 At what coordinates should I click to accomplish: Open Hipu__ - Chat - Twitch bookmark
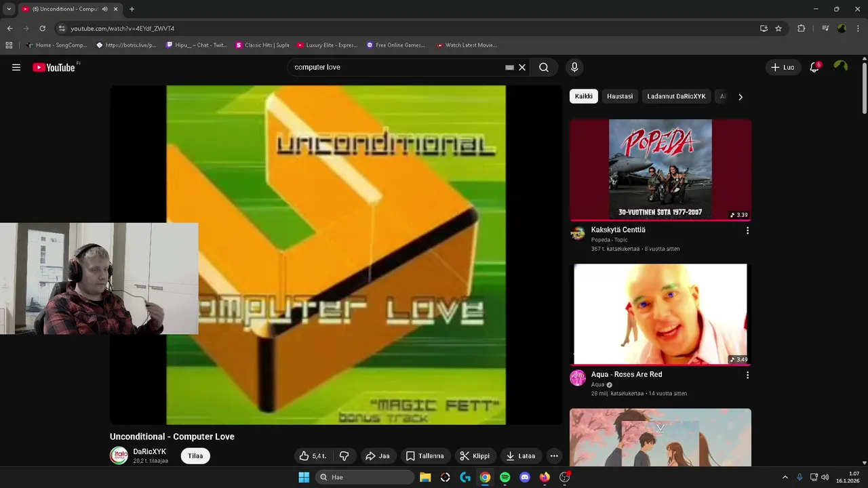coord(197,45)
